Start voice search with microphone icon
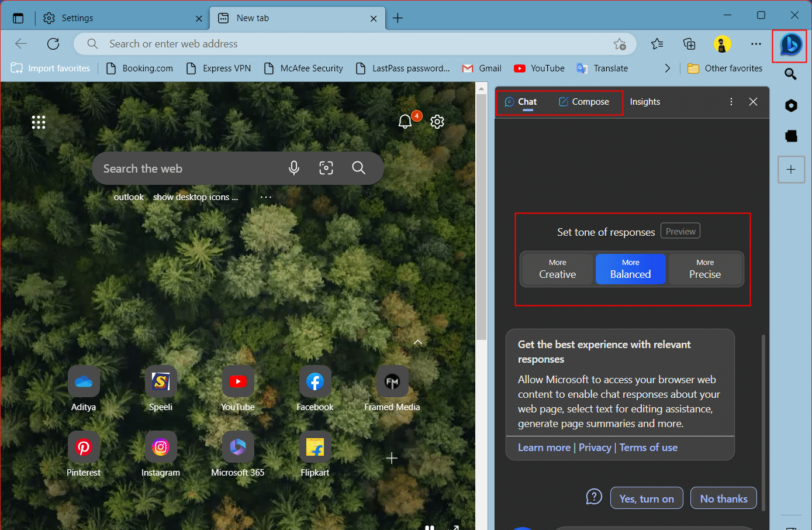This screenshot has width=812, height=530. (294, 168)
